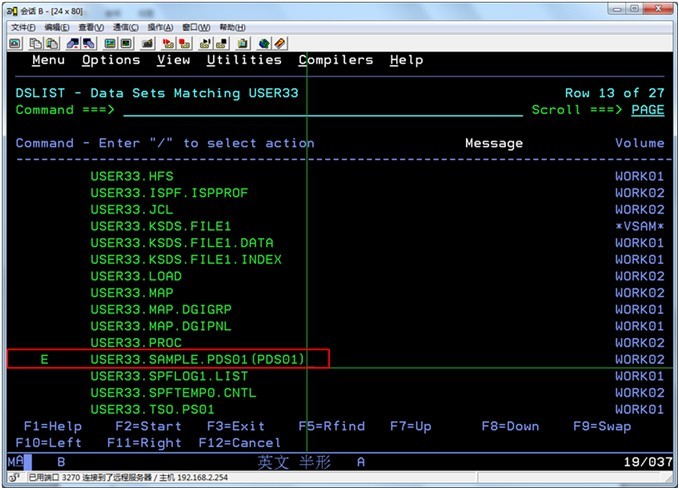The height and width of the screenshot is (489, 679).
Task: Select data set USER33.MAP.DGIGRP
Action: pyautogui.click(x=161, y=309)
